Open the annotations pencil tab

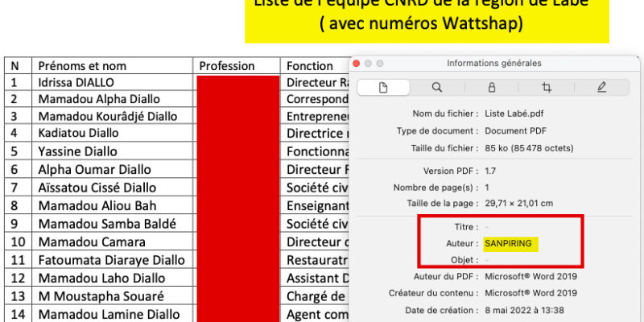(x=601, y=87)
